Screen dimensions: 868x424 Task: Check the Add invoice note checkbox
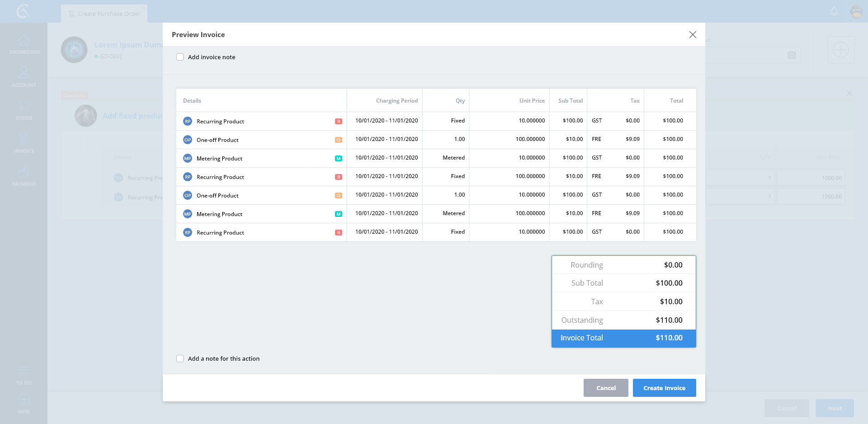coord(180,57)
